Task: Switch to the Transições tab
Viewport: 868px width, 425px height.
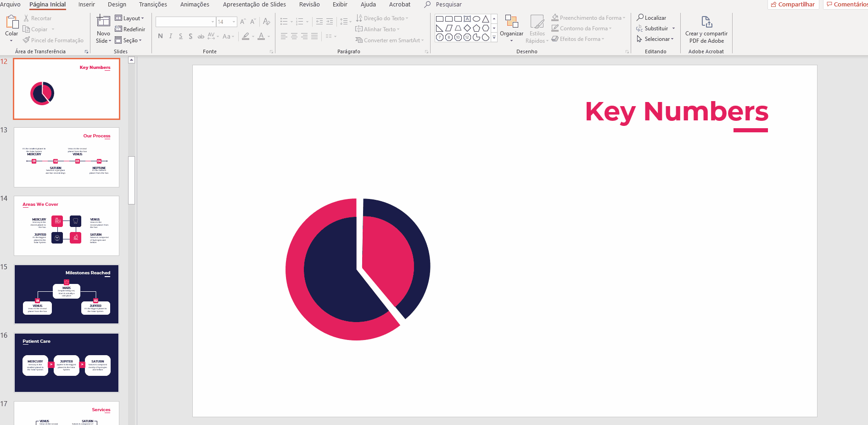Action: 153,5
